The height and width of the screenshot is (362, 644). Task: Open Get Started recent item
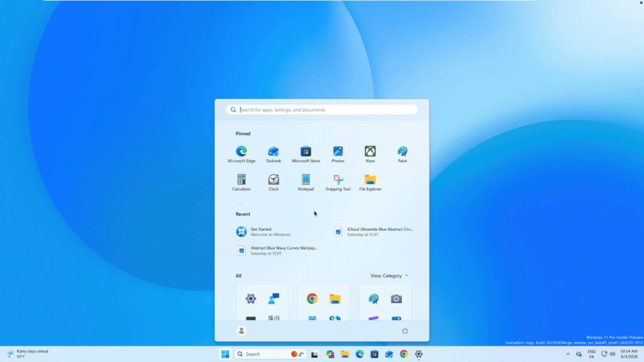[x=274, y=231]
